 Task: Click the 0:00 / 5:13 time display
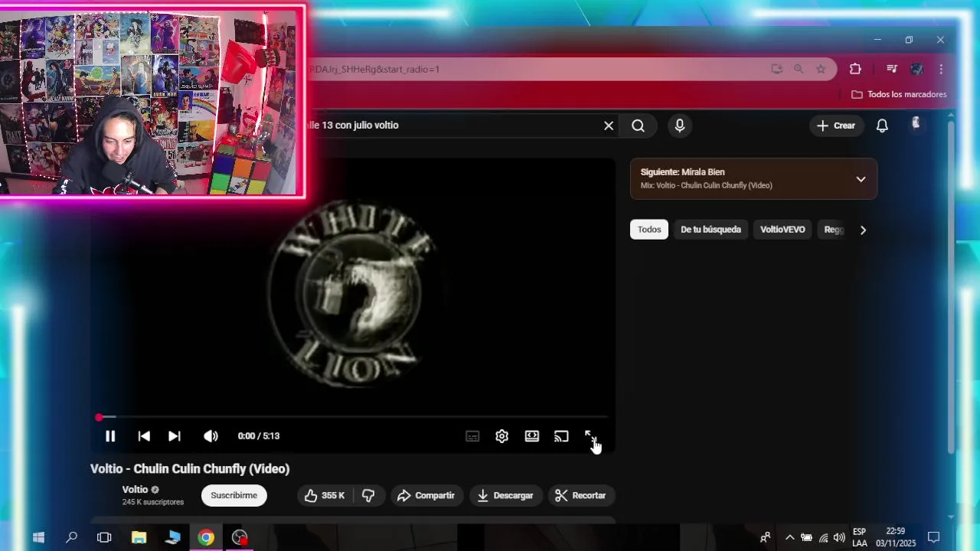(x=259, y=436)
